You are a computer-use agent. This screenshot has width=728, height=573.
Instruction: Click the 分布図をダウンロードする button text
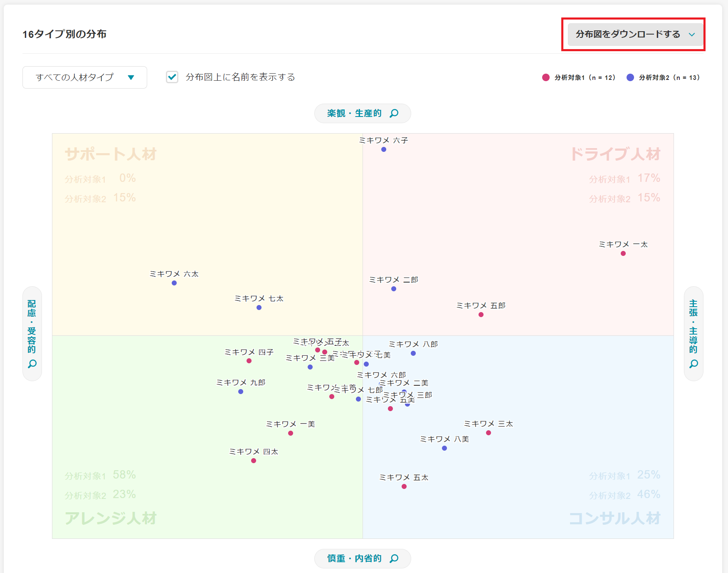click(x=627, y=35)
